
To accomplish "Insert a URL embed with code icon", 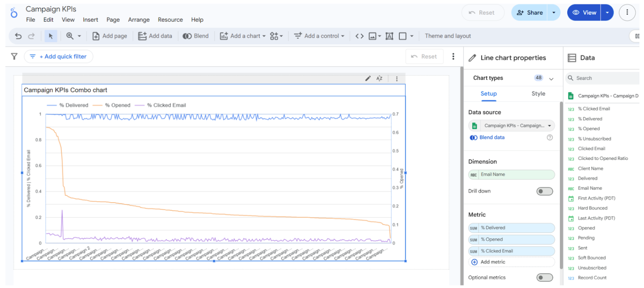I will point(360,36).
